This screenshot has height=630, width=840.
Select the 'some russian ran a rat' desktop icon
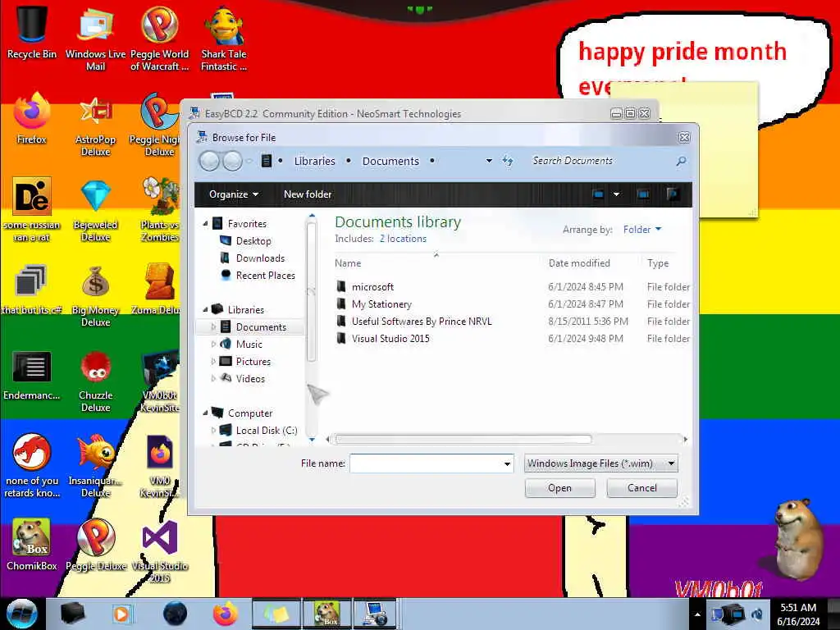[32, 210]
